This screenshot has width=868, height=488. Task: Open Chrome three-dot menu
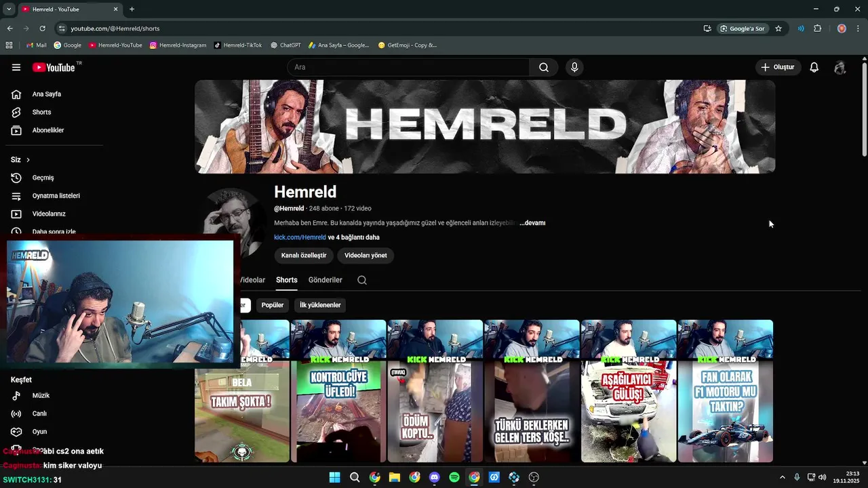tap(859, 28)
